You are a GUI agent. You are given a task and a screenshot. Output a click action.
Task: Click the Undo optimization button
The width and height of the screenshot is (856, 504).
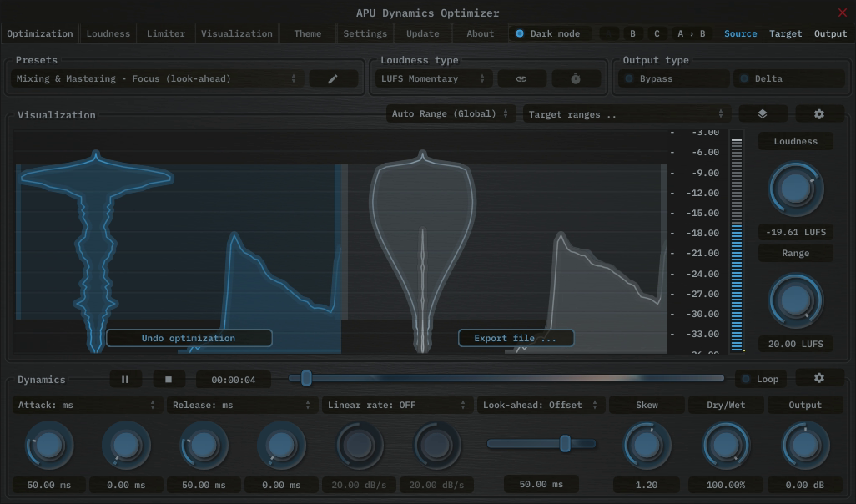pos(189,338)
